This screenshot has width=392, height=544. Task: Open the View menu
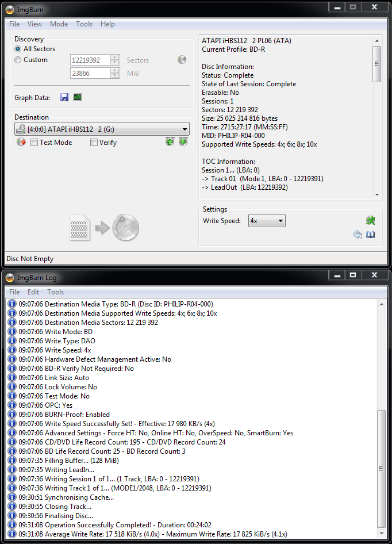tap(34, 24)
